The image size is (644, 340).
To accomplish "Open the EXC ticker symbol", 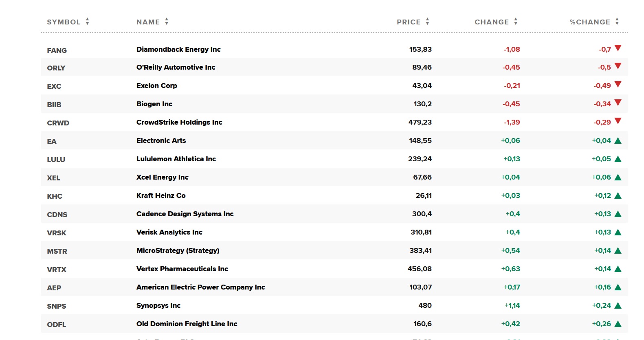I will (54, 86).
